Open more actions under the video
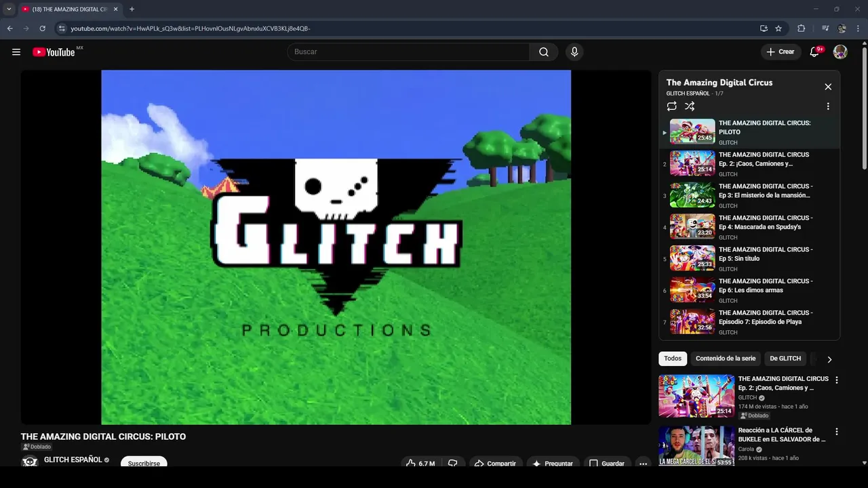The width and height of the screenshot is (868, 488). [643, 464]
